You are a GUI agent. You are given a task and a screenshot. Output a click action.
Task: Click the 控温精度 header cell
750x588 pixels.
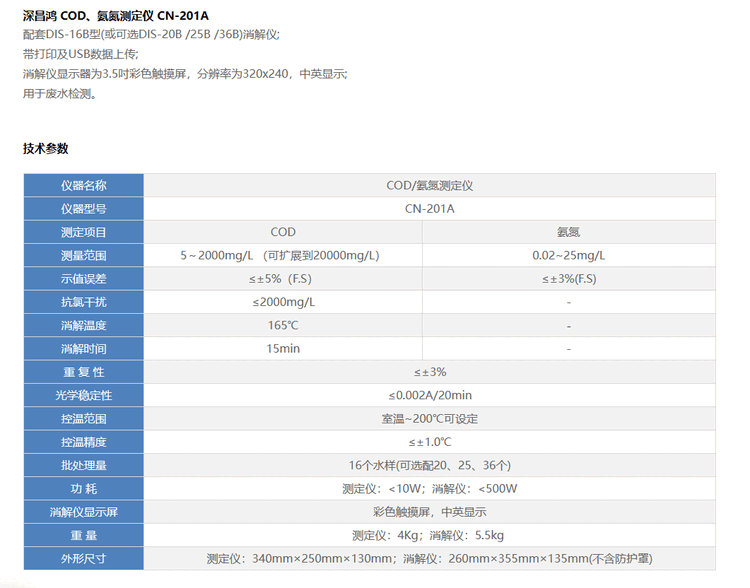click(x=84, y=442)
